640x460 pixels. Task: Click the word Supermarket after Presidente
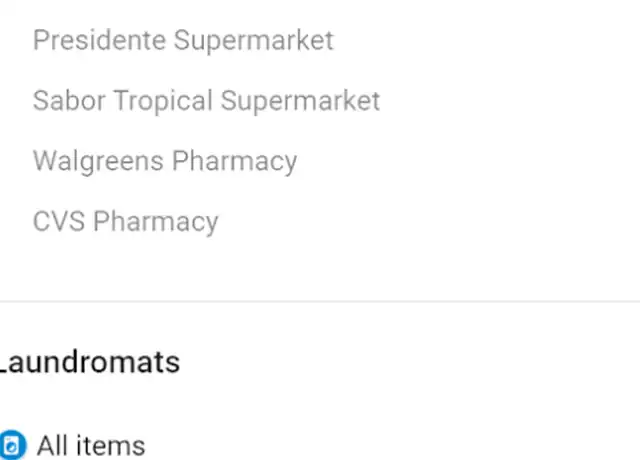254,40
